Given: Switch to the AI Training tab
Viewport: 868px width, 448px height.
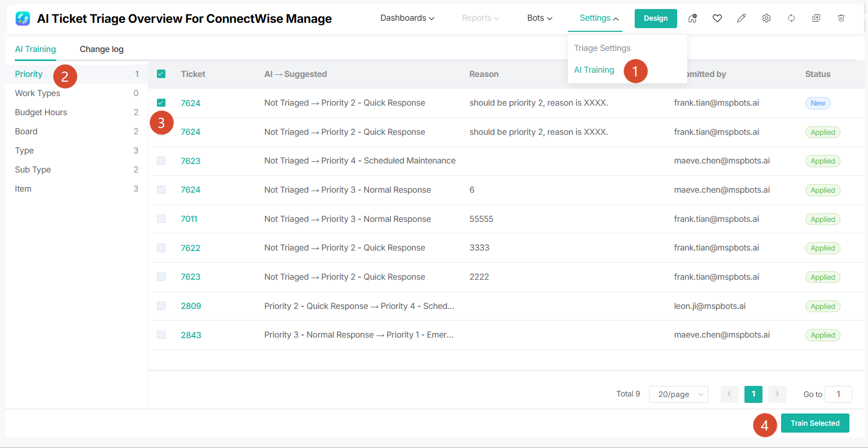Looking at the screenshot, I should pyautogui.click(x=36, y=49).
